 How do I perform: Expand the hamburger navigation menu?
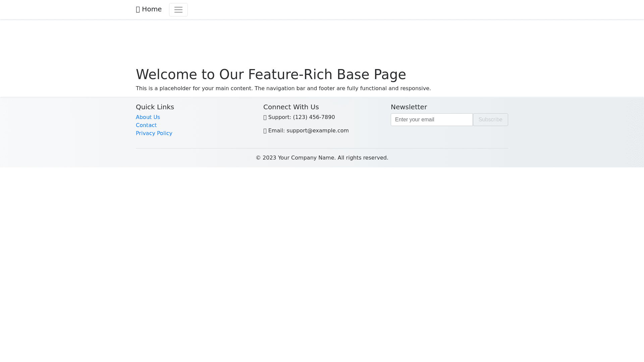click(x=178, y=10)
